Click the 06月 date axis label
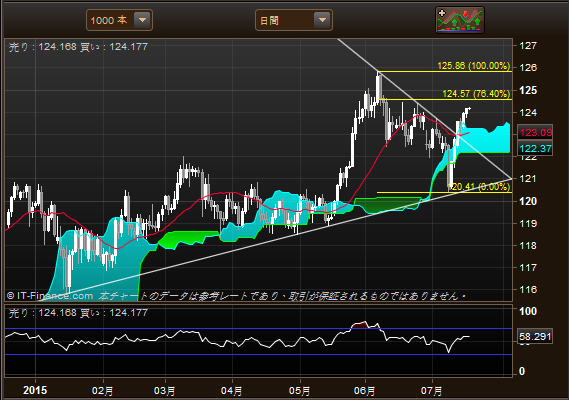569x400 pixels. coord(364,391)
